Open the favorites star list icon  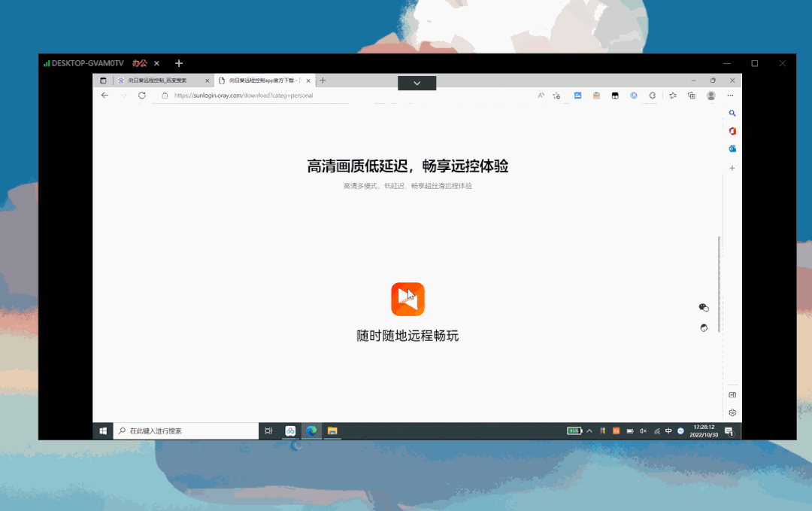[673, 96]
